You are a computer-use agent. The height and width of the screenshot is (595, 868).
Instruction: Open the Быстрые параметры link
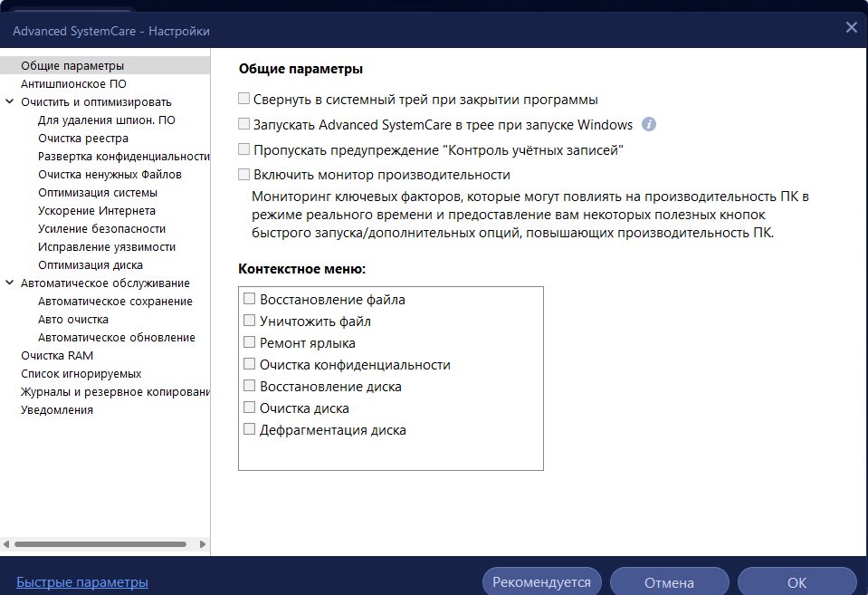coord(82,582)
